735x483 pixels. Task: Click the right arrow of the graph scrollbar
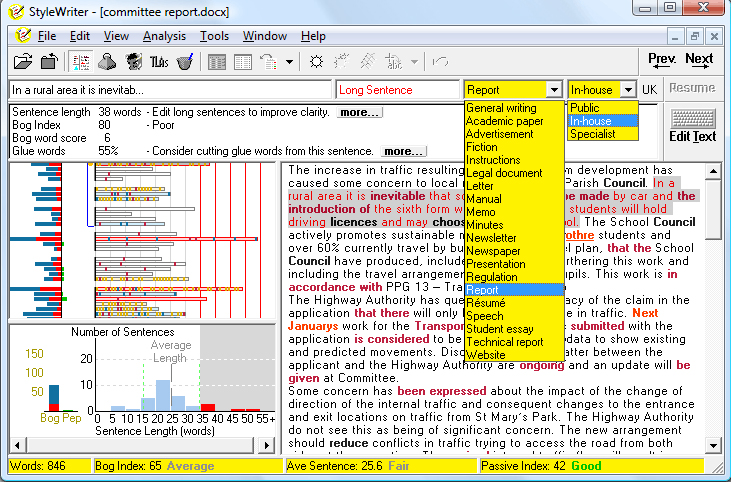click(x=267, y=445)
